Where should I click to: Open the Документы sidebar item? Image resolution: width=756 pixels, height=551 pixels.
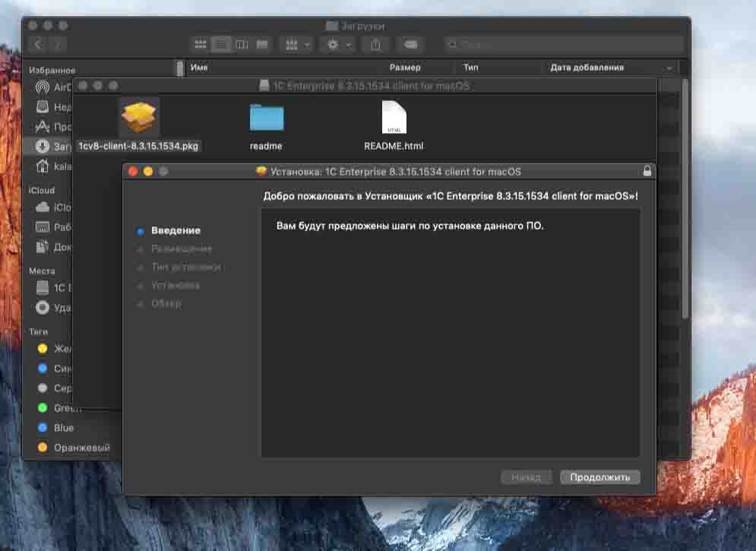(x=53, y=247)
